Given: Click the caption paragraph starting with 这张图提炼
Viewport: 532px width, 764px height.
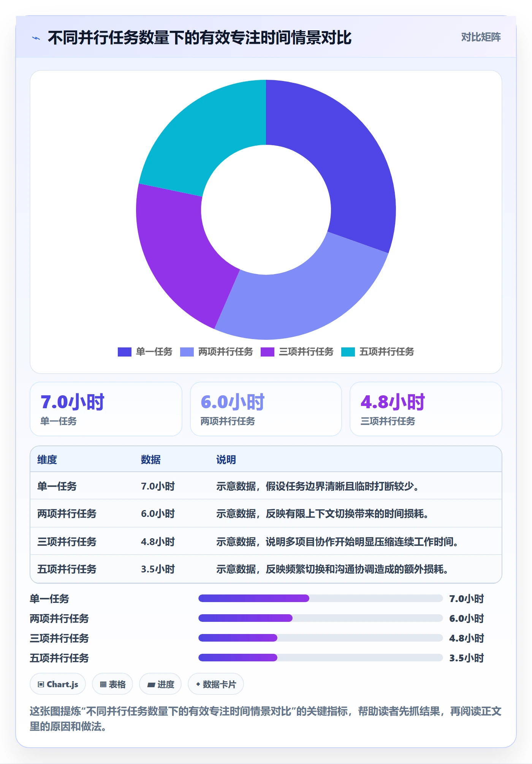Looking at the screenshot, I should (266, 719).
